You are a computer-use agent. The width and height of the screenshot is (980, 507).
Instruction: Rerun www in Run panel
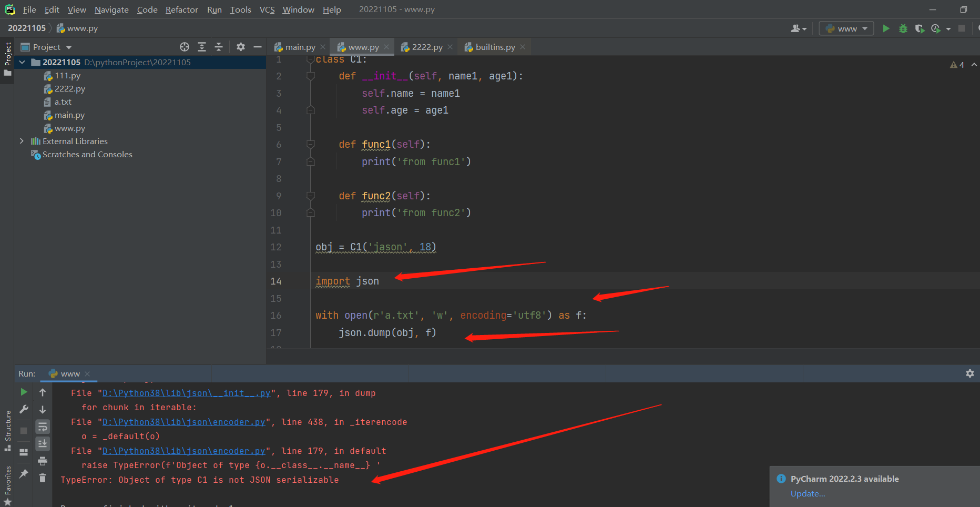(24, 392)
